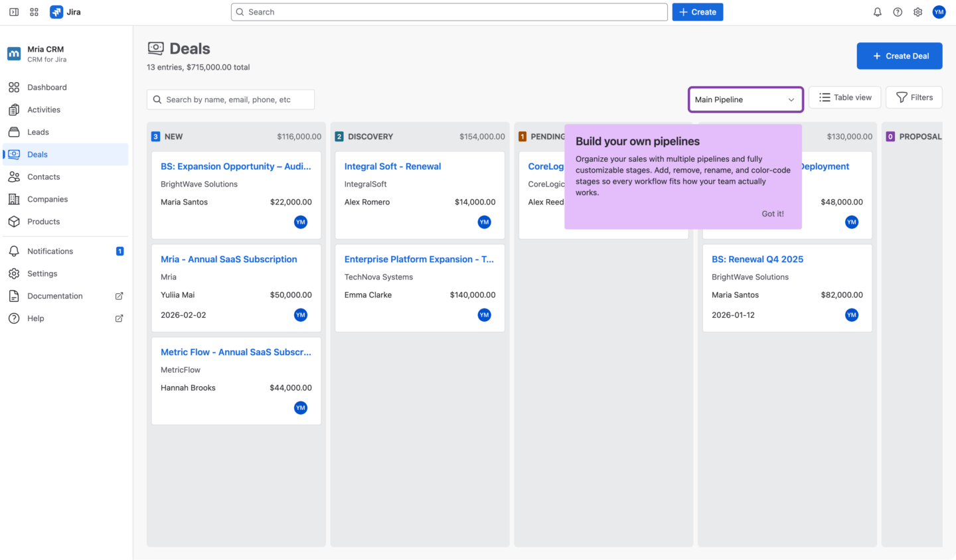
Task: Click the notifications bell icon
Action: click(x=877, y=11)
